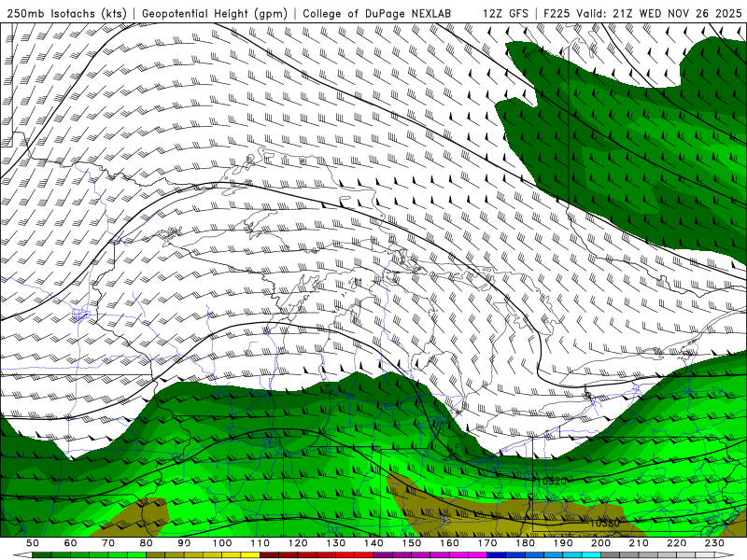Click the 130 value on the color scale
Screen dimensions: 747x560
click(x=336, y=543)
